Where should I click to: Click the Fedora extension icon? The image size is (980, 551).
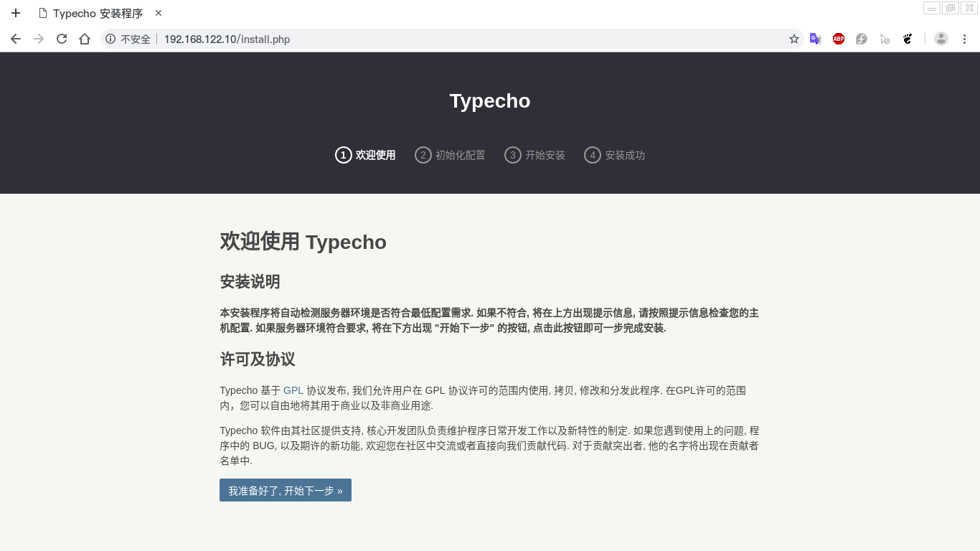[861, 39]
